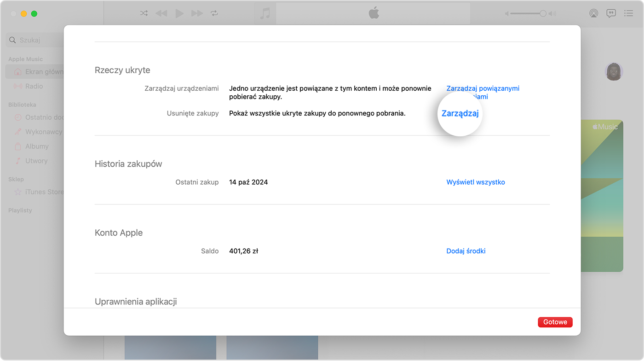Screen dimensions: 644x361
Task: Click the Saldo label
Action: 210,251
